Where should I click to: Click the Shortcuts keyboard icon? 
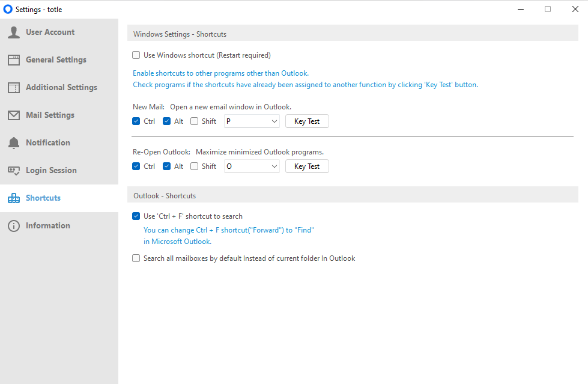14,198
